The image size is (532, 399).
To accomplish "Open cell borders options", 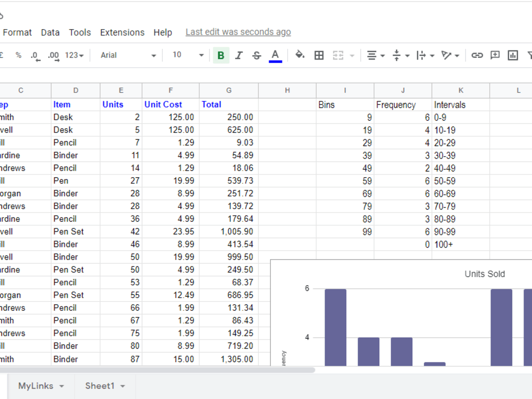I will pos(319,55).
